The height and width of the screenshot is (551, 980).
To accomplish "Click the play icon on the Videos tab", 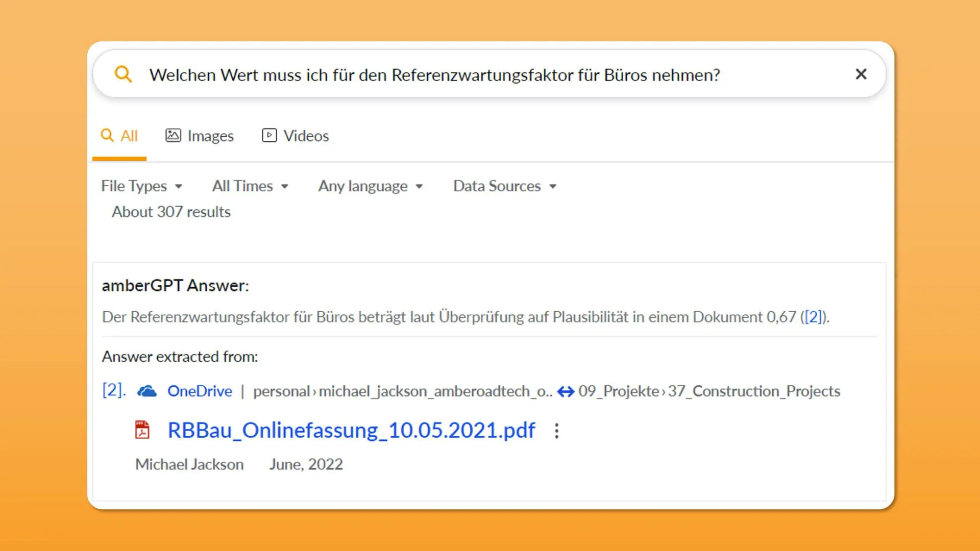I will point(269,135).
